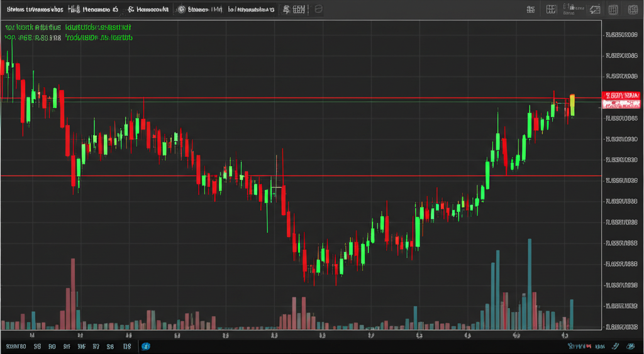The width and height of the screenshot is (644, 354).
Task: Expand the text dropdown left of the tag icon
Action: 571,8
